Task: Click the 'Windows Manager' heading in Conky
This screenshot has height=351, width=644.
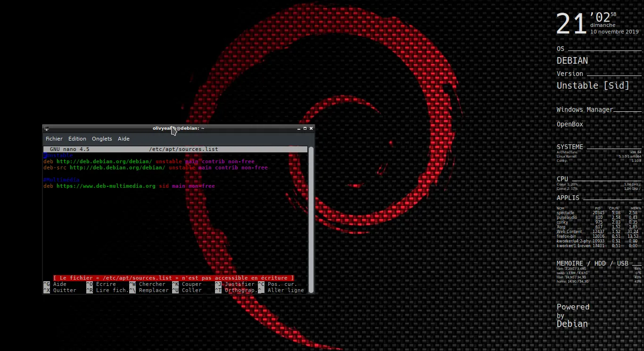Action: click(x=585, y=109)
